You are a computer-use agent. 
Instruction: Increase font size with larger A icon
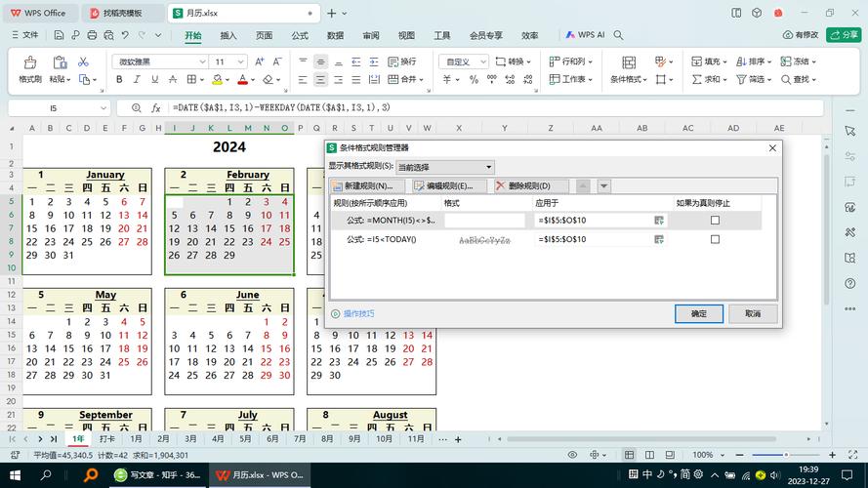259,61
